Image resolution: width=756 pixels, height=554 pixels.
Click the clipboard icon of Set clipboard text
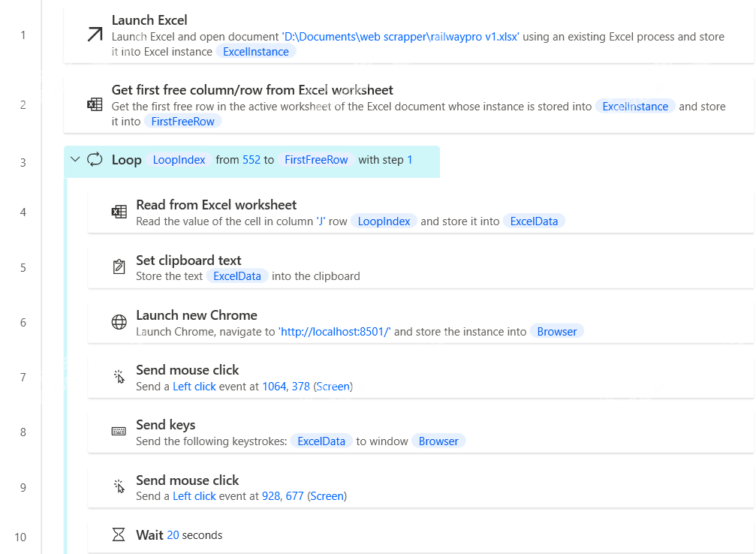click(x=119, y=266)
